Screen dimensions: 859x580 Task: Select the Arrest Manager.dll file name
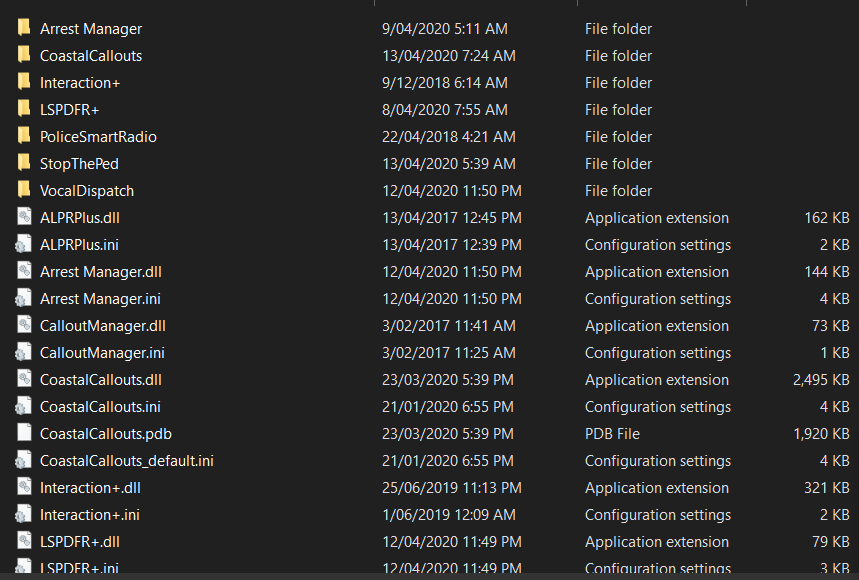tap(101, 271)
